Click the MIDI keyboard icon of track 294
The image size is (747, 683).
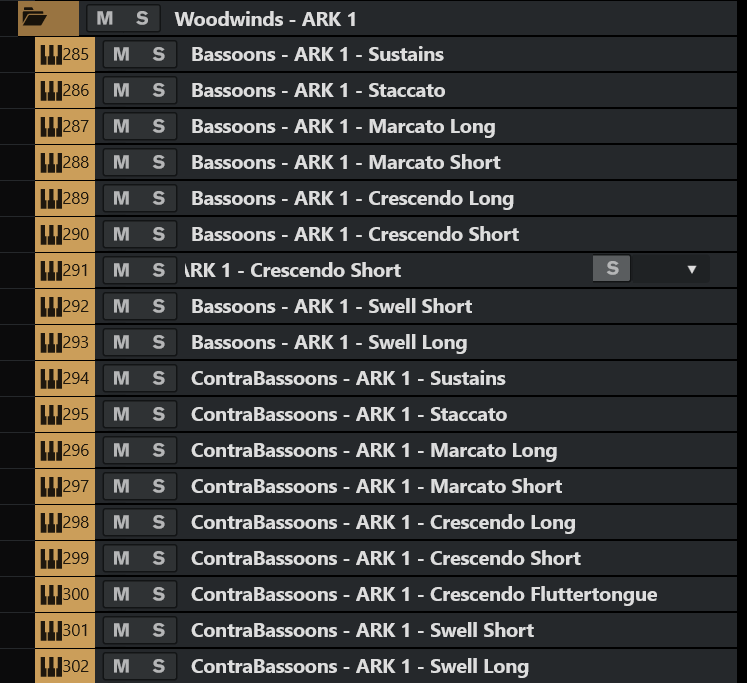(51, 378)
